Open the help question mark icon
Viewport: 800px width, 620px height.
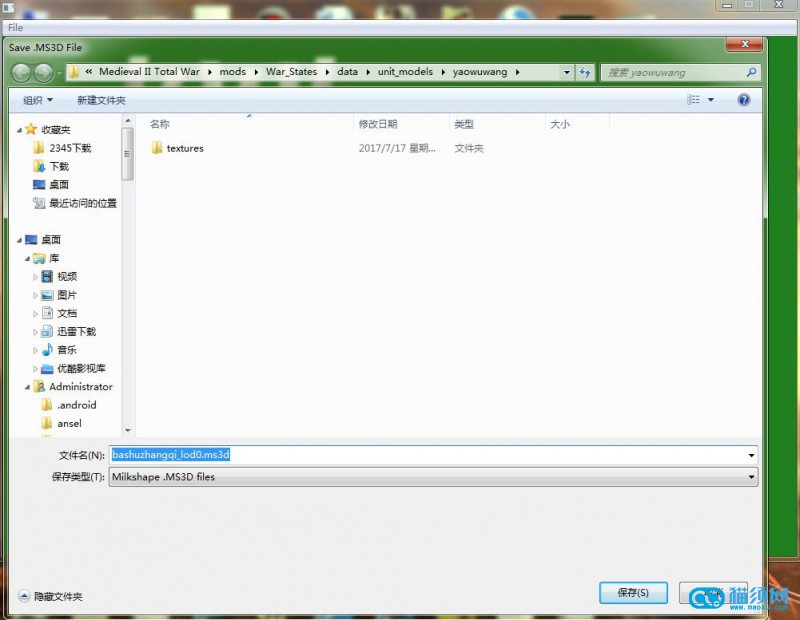click(x=743, y=100)
